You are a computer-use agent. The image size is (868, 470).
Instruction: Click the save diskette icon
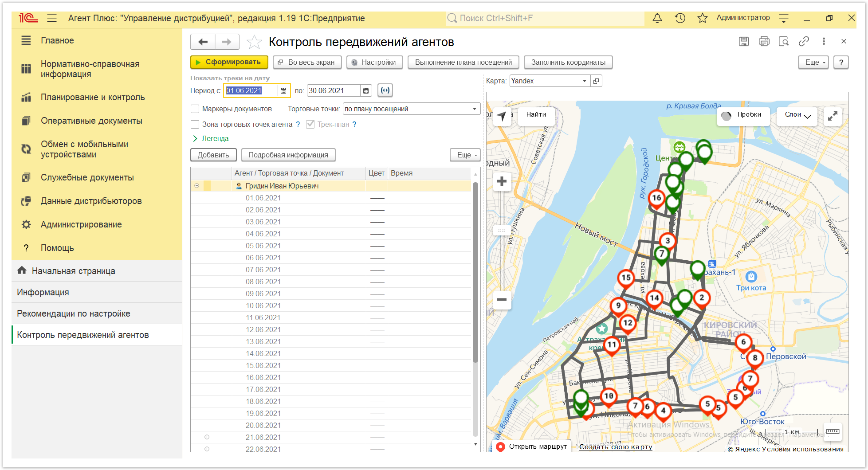[744, 41]
